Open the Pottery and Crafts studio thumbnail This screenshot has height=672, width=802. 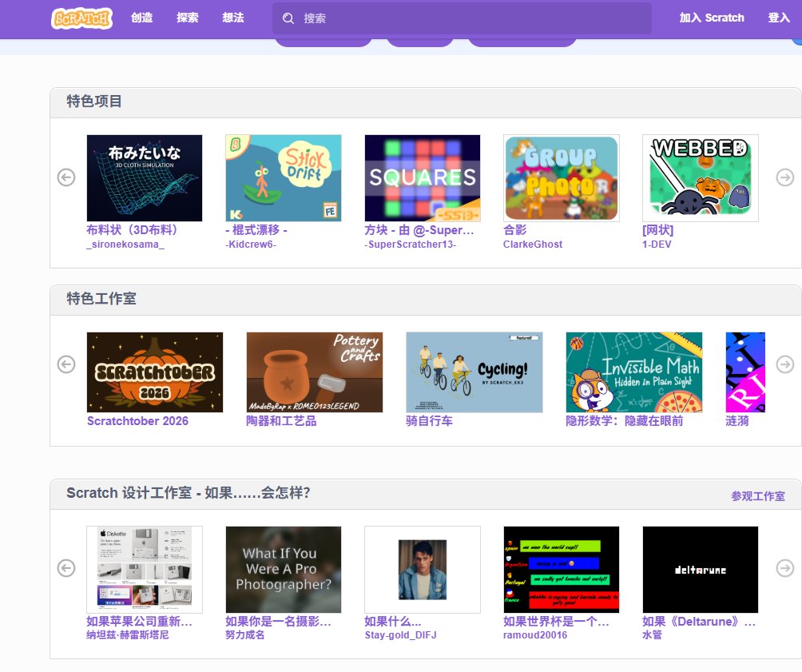pos(315,372)
